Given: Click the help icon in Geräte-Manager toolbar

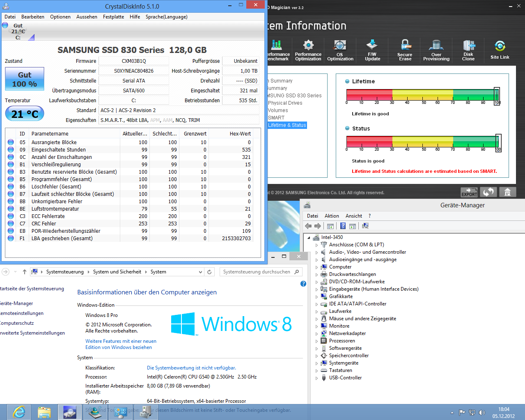Looking at the screenshot, I should (343, 226).
